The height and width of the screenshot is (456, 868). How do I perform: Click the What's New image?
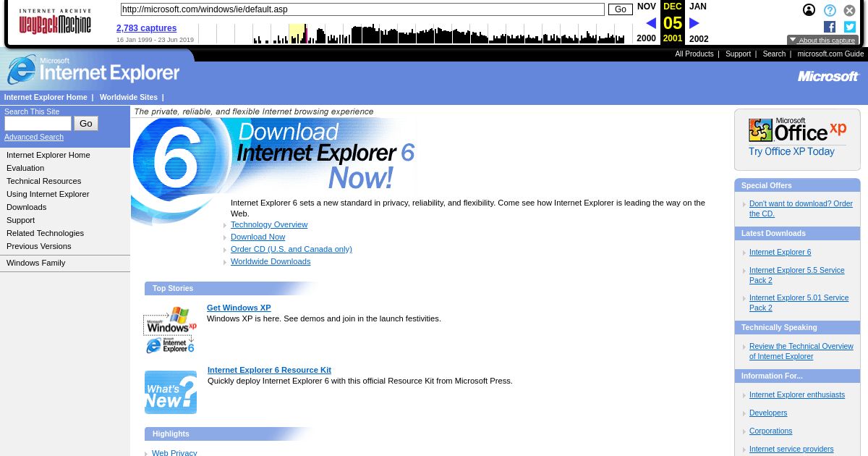coord(171,392)
